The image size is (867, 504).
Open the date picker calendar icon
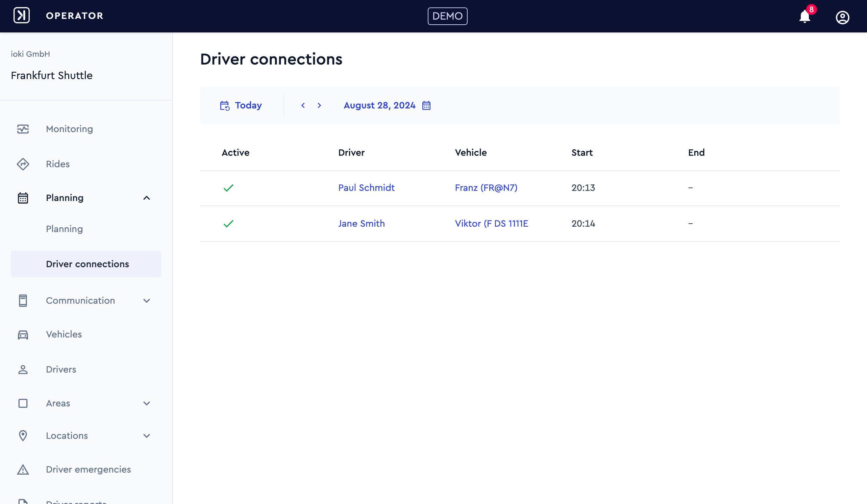(x=426, y=105)
